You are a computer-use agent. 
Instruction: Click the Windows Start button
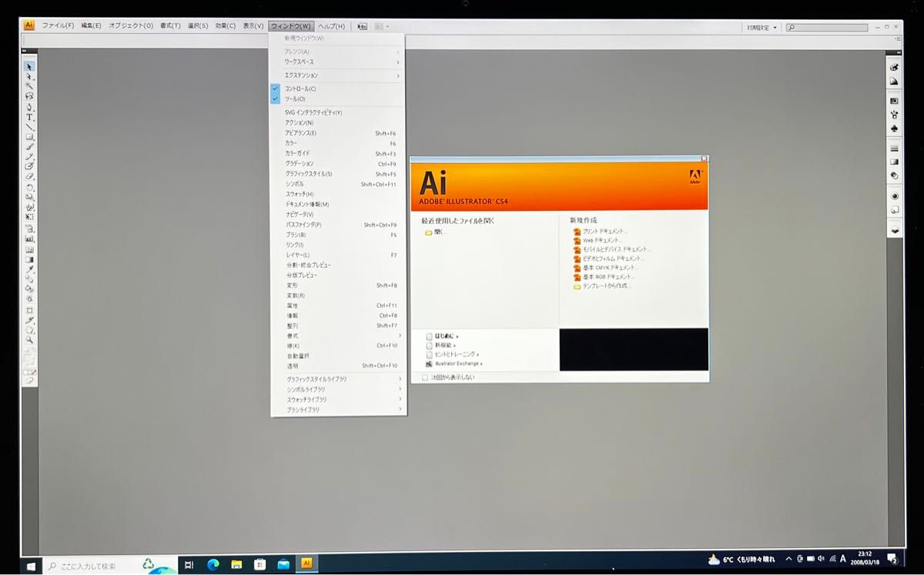pos(32,567)
